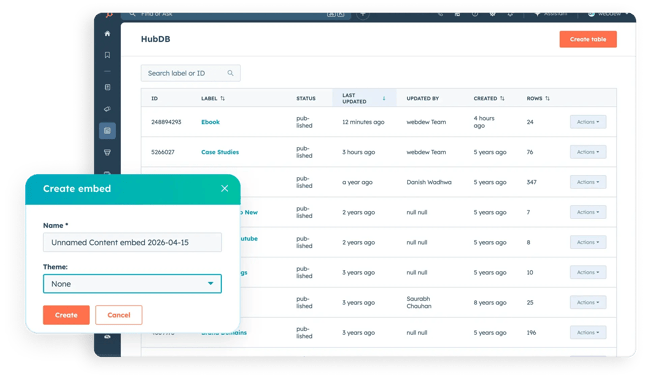Open Actions dropdown for the Saurabh Chauhan row

(588, 303)
